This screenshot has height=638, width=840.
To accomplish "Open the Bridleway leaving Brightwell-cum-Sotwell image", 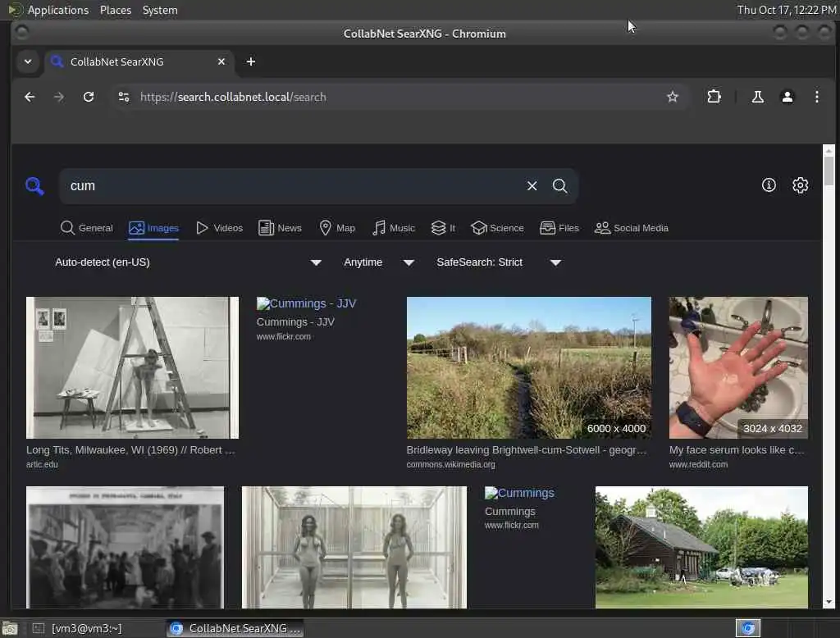I will pos(529,367).
